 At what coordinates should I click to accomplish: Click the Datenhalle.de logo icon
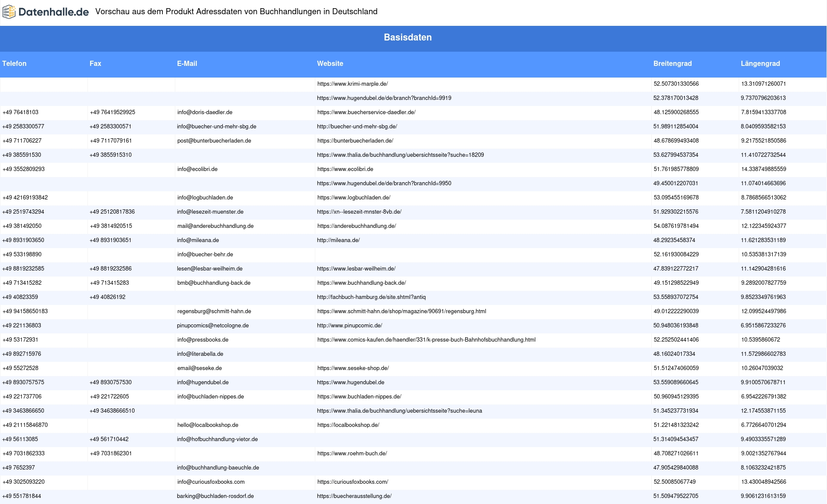[9, 12]
